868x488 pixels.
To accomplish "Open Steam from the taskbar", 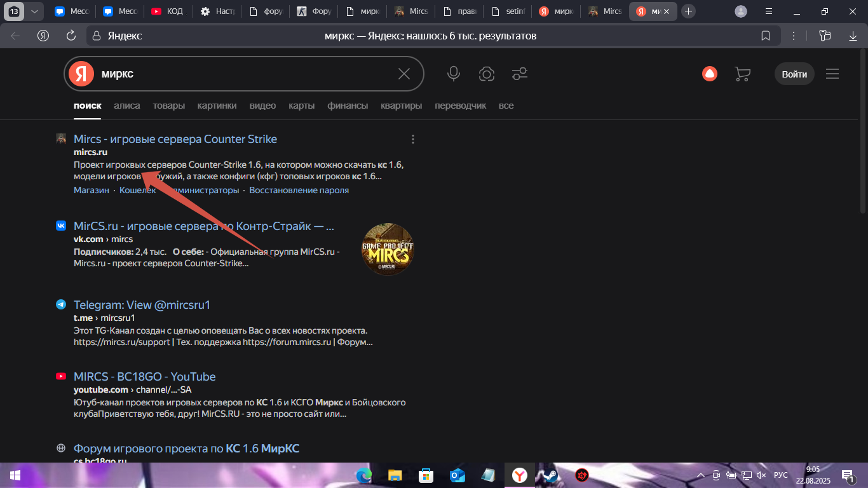I will [546, 475].
